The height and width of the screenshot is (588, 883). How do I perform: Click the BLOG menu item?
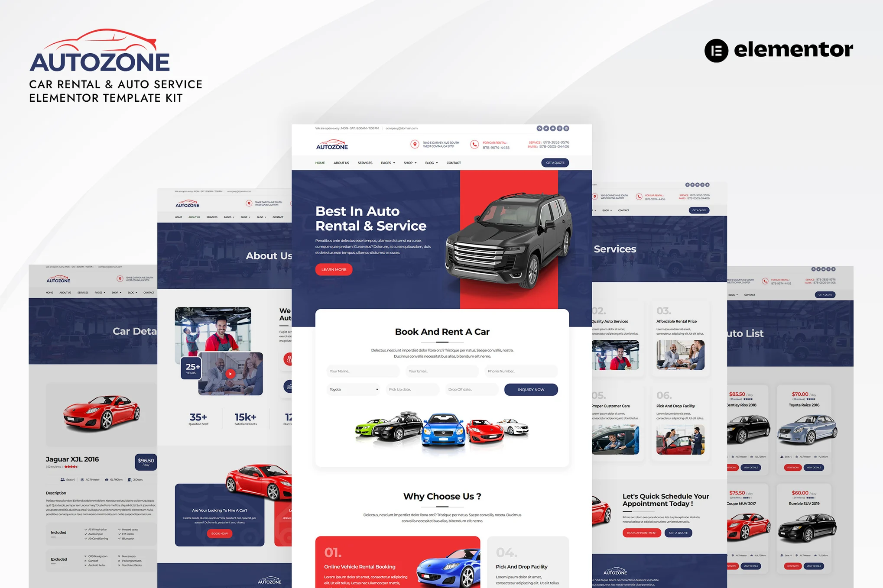click(x=430, y=163)
